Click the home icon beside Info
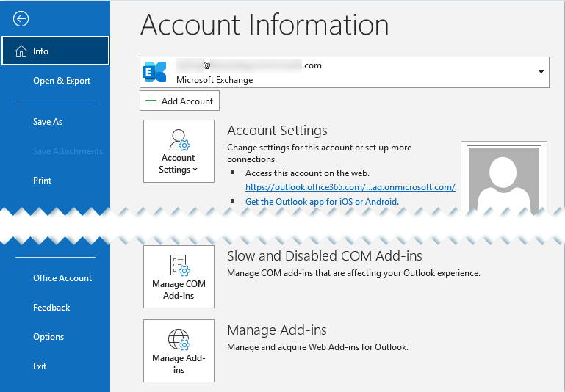Screen dimensions: 565x392 (21, 51)
